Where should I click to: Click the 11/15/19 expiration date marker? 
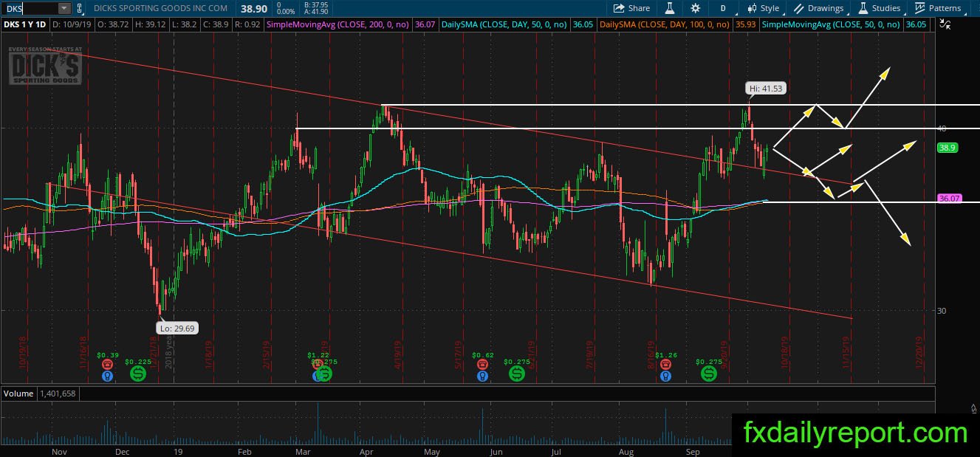point(847,351)
